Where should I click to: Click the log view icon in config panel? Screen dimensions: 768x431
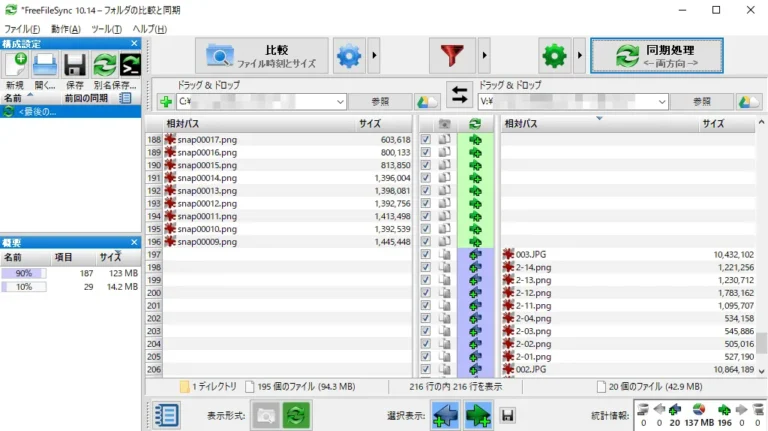(x=125, y=98)
